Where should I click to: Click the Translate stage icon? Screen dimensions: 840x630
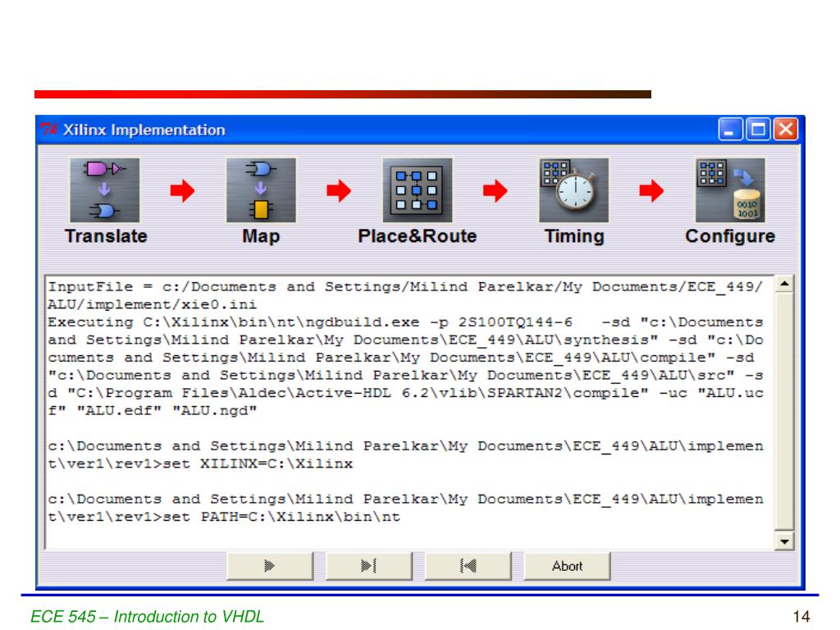(x=104, y=190)
